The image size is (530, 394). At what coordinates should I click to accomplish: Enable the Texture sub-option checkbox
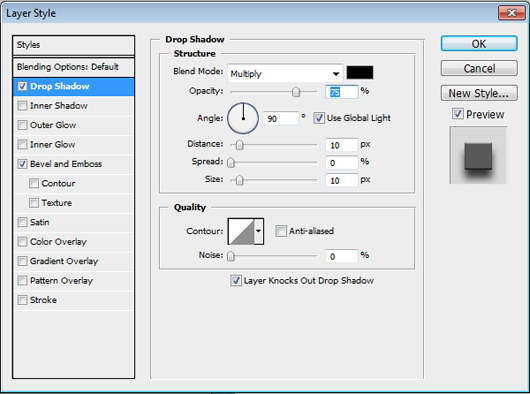click(x=34, y=203)
